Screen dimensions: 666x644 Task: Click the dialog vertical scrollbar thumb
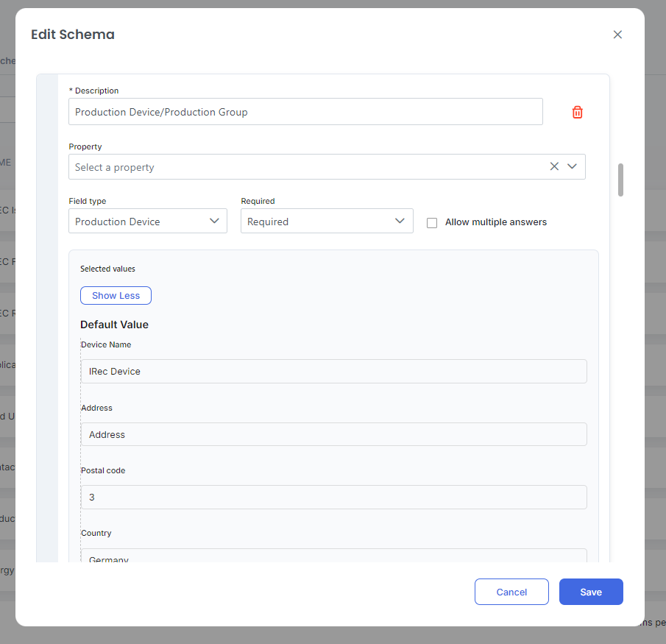(620, 180)
